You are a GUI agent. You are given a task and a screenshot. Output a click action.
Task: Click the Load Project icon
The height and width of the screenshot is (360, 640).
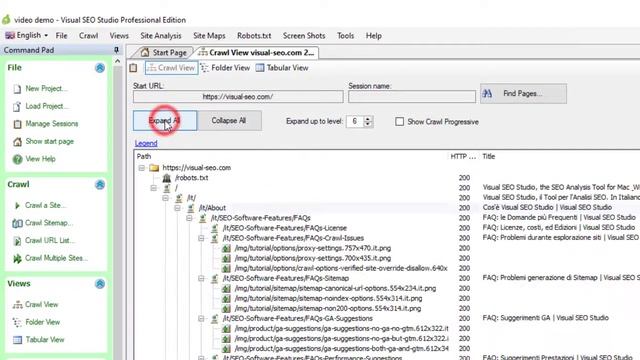[17, 107]
